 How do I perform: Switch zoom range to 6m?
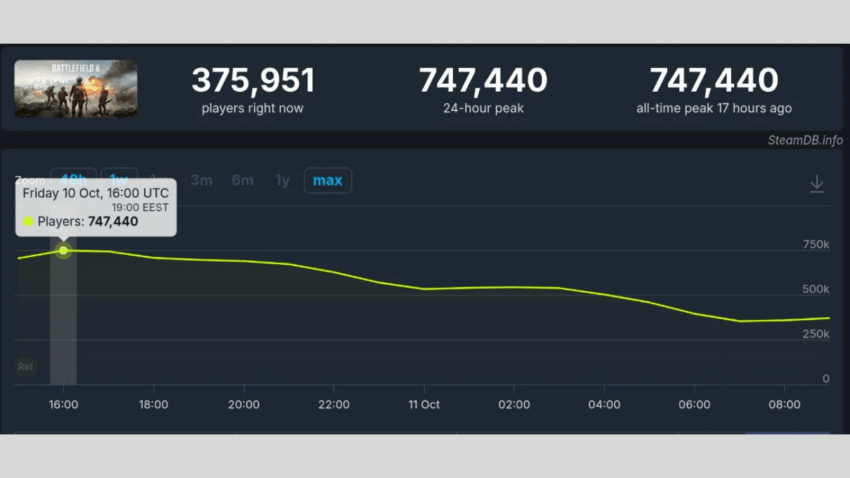point(242,181)
